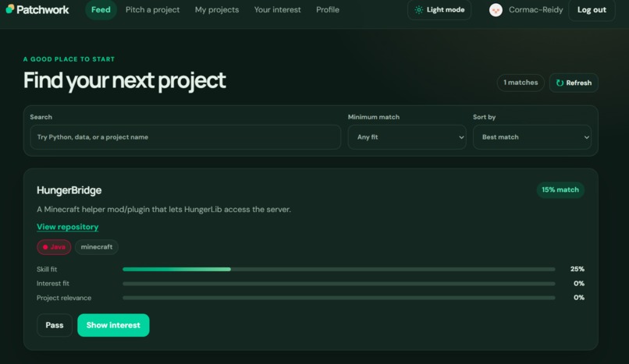629x364 pixels.
Task: Focus the Search input field
Action: [185, 137]
